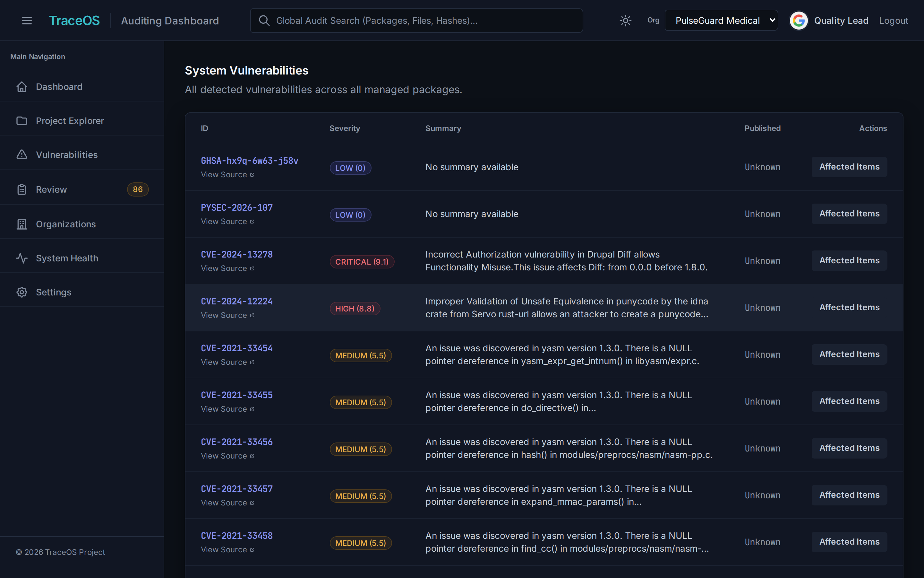Click the TraceOS logo link
The width and height of the screenshot is (924, 578).
(74, 21)
